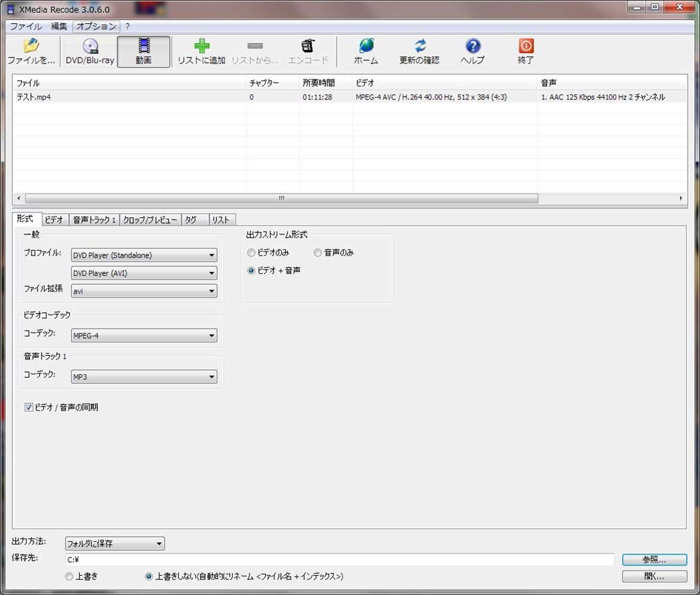The height and width of the screenshot is (595, 700).
Task: Switch to the リスト tab
Action: pos(221,220)
